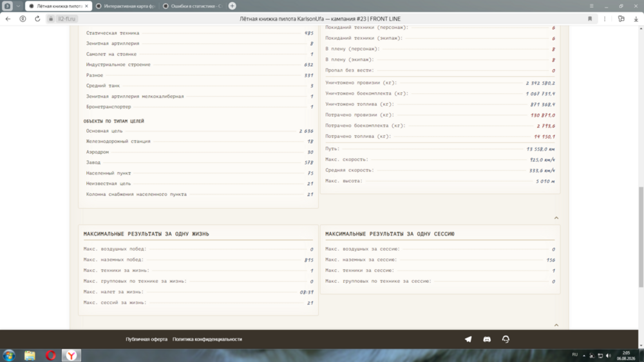Close the Лётная книжка пилота tab
Screen dimensions: 644x362
(x=86, y=6)
